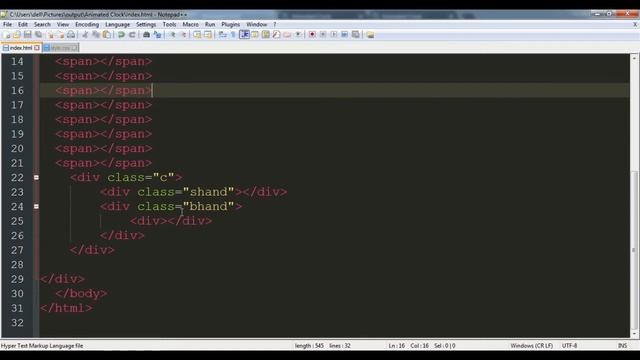640x360 pixels.
Task: Click the 'length : 545' status entry
Action: pos(309,346)
